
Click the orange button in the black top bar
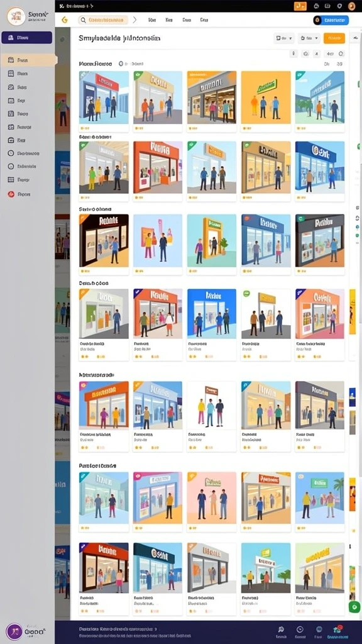tap(300, 6)
